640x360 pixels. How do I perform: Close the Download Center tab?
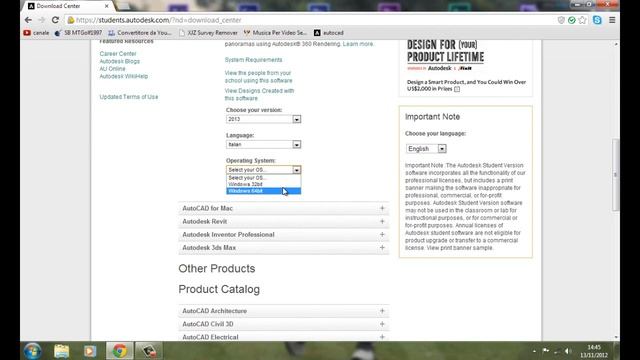[x=107, y=6]
